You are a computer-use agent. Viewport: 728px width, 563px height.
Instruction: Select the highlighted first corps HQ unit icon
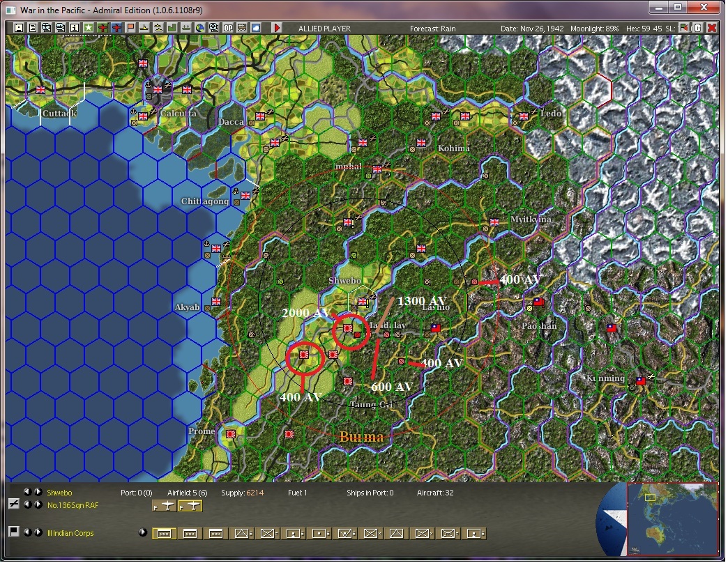165,534
